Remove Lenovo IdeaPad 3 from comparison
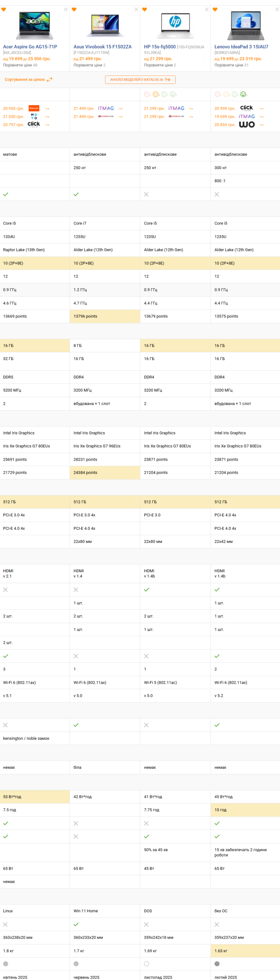This screenshot has height=980, width=280. point(277,9)
